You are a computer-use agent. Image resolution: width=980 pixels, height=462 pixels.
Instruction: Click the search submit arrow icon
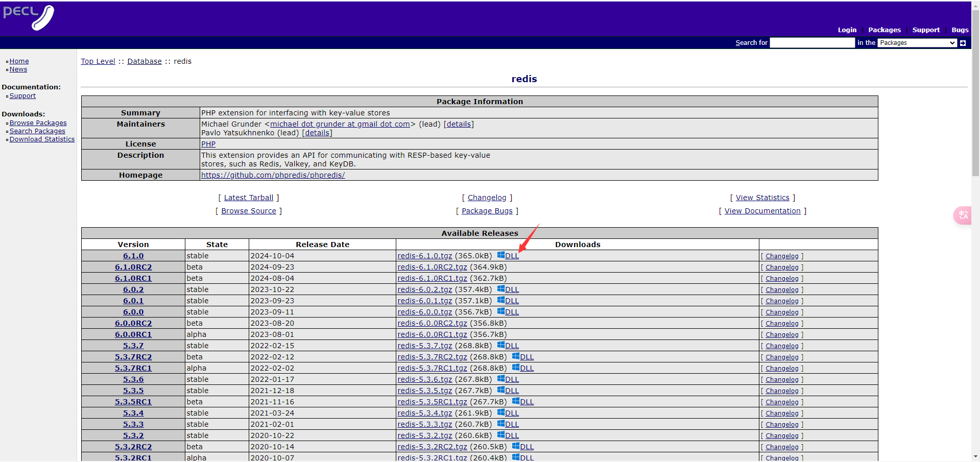[963, 43]
